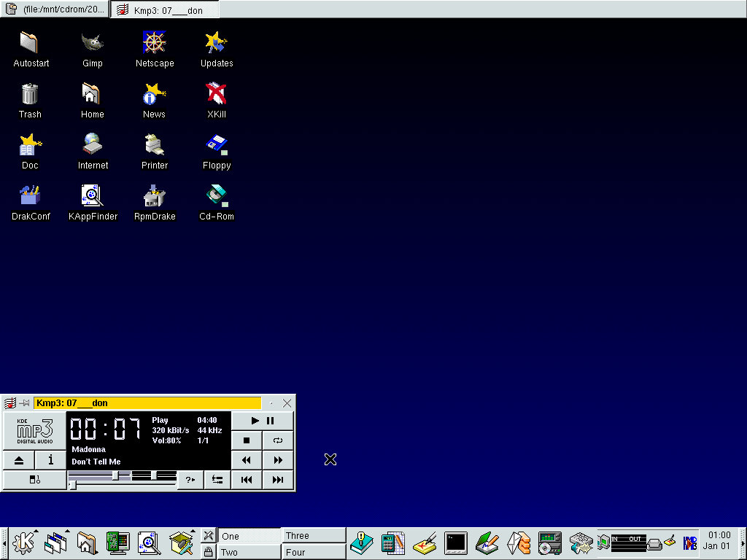The height and width of the screenshot is (560, 747).
Task: Click the volume slider handle in Kmp3
Action: click(115, 475)
